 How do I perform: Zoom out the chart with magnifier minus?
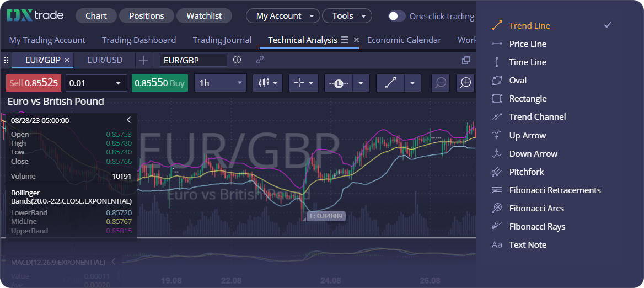click(441, 83)
